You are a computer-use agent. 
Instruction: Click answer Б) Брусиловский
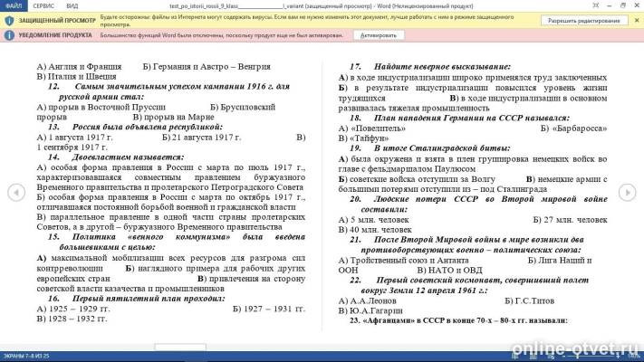tap(243, 107)
